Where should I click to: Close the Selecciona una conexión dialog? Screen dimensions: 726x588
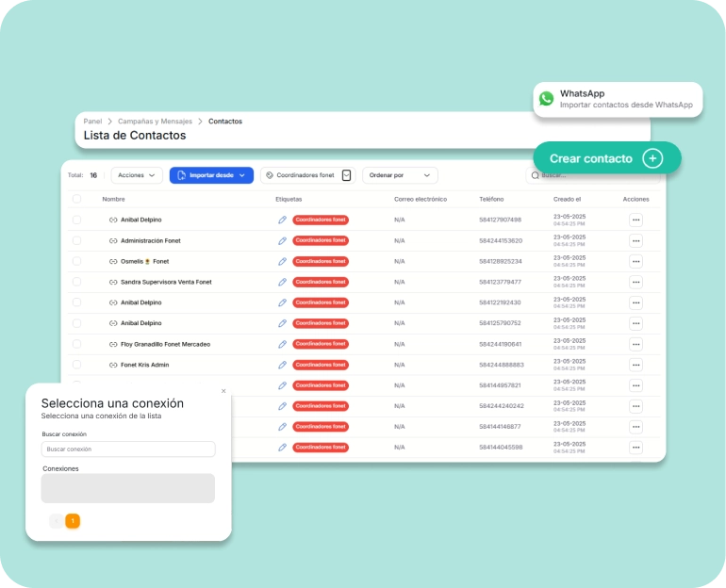click(x=223, y=391)
